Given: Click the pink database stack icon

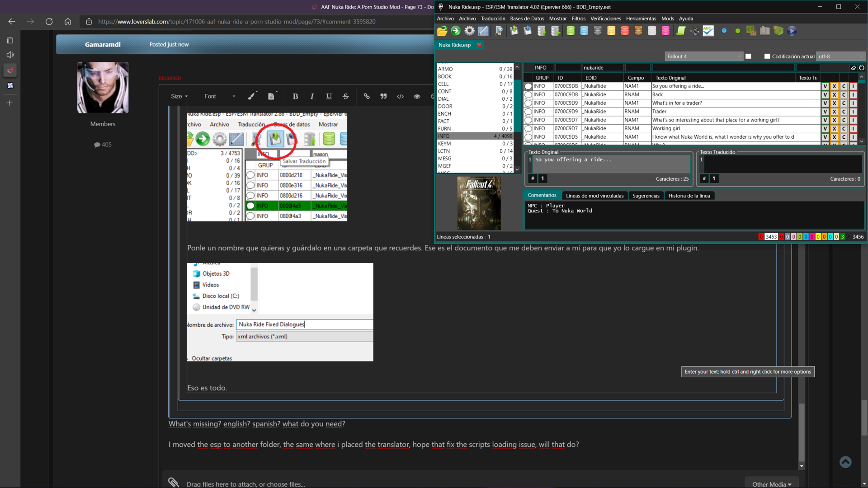Looking at the screenshot, I should coord(665,31).
